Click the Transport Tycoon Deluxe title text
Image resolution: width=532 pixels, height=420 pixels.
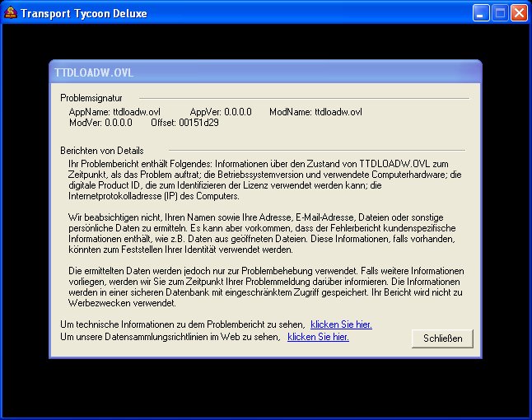pyautogui.click(x=84, y=13)
